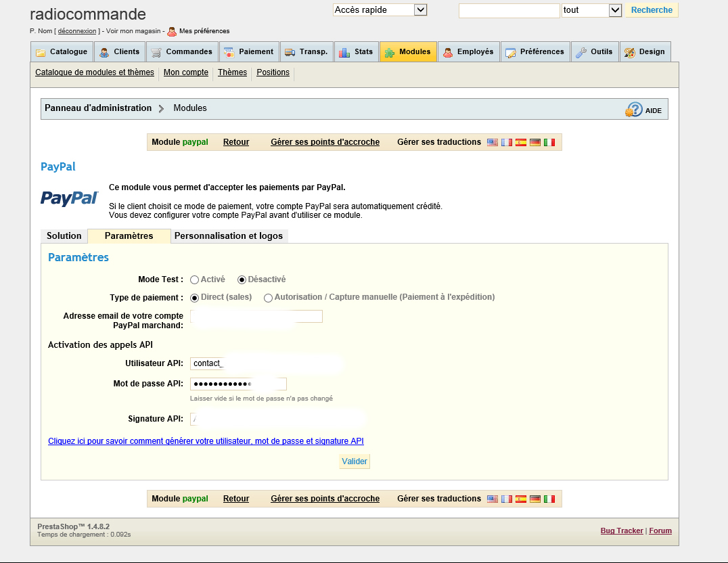Click the radiocommande shop title

(88, 14)
